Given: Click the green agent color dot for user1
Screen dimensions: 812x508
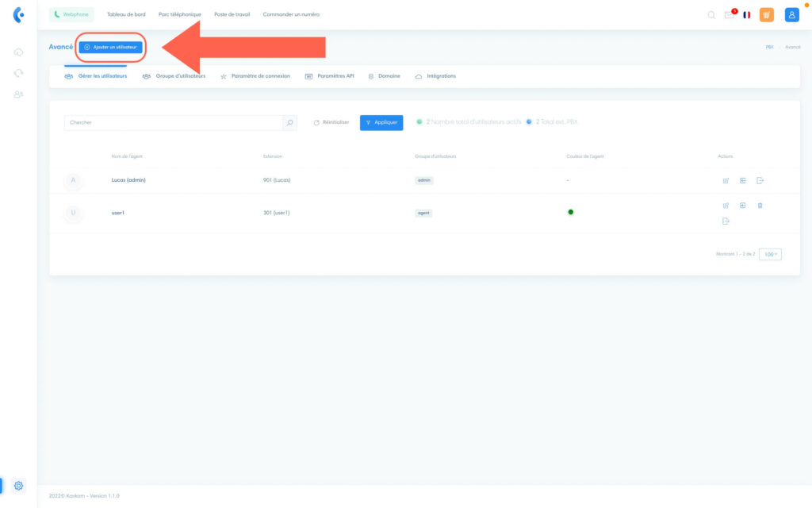Looking at the screenshot, I should (x=570, y=212).
